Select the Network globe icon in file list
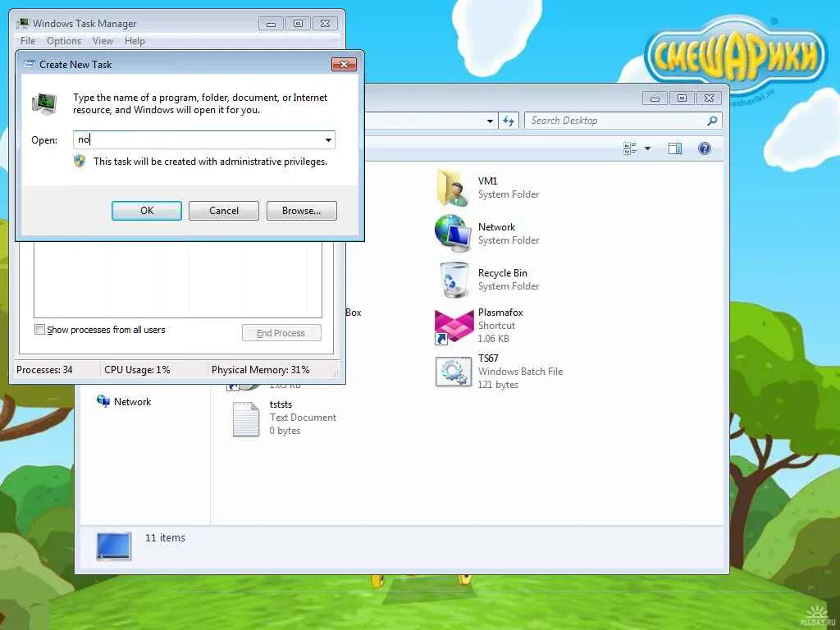This screenshot has width=840, height=630. coord(453,234)
